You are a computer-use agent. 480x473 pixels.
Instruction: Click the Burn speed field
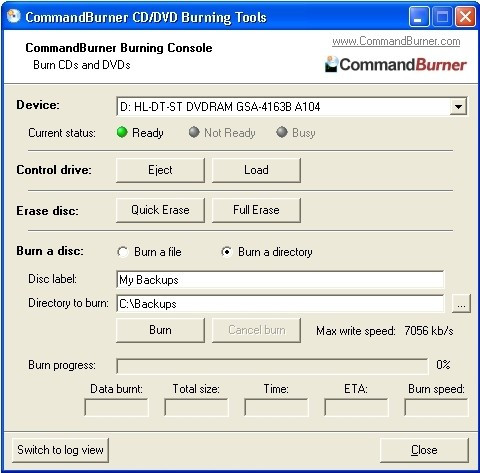[436, 407]
